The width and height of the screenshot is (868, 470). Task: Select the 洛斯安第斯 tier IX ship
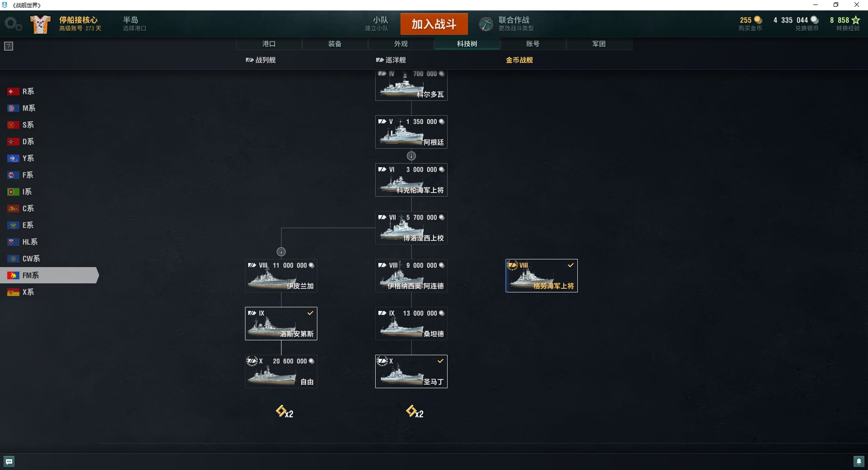(281, 324)
